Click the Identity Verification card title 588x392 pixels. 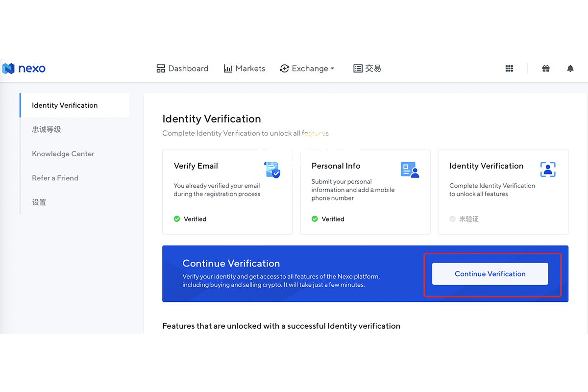[x=487, y=166]
